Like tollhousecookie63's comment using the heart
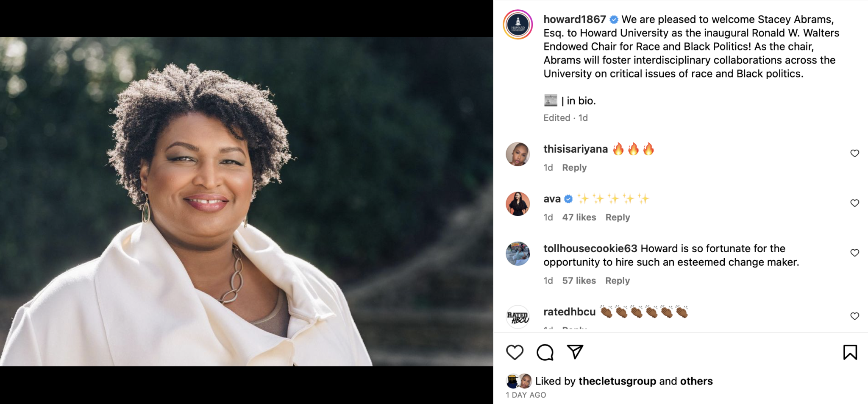Viewport: 868px width, 404px height. tap(854, 253)
